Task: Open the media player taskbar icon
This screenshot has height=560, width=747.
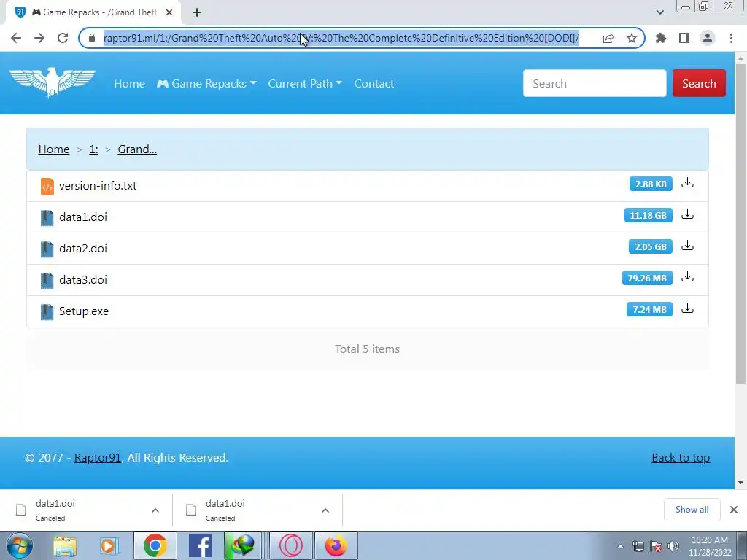Action: click(x=109, y=545)
